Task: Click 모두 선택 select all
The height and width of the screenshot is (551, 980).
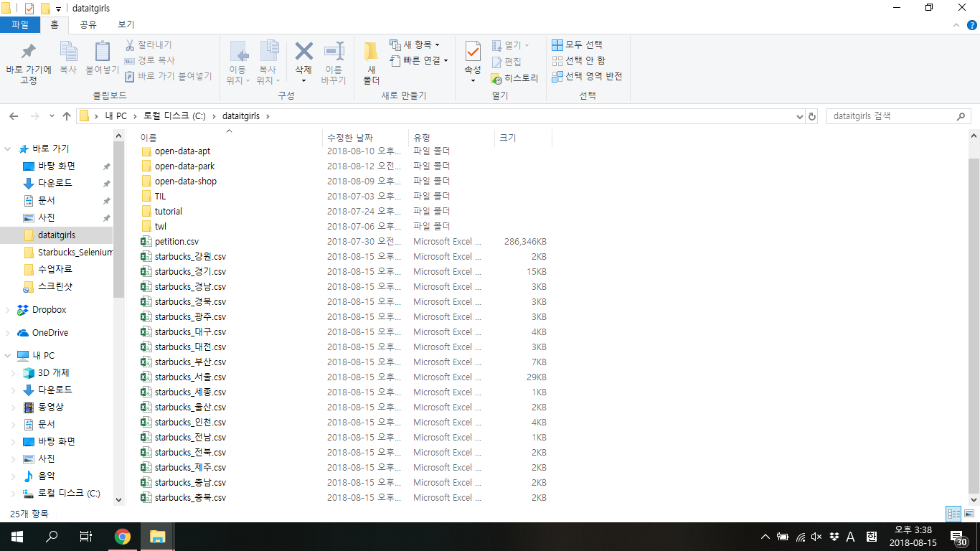Action: pos(577,44)
